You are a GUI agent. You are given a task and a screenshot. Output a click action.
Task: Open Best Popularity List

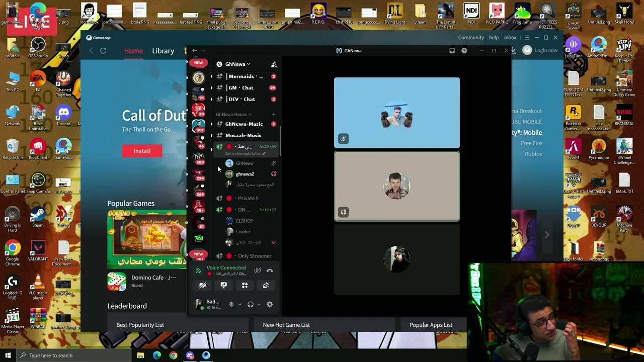click(x=140, y=325)
